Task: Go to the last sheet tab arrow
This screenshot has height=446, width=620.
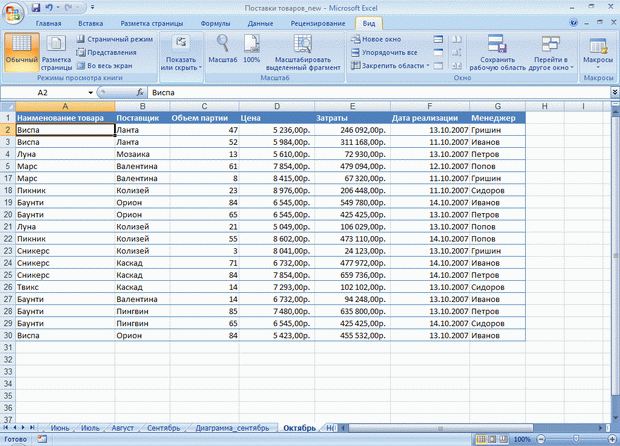Action: pyautogui.click(x=32, y=427)
